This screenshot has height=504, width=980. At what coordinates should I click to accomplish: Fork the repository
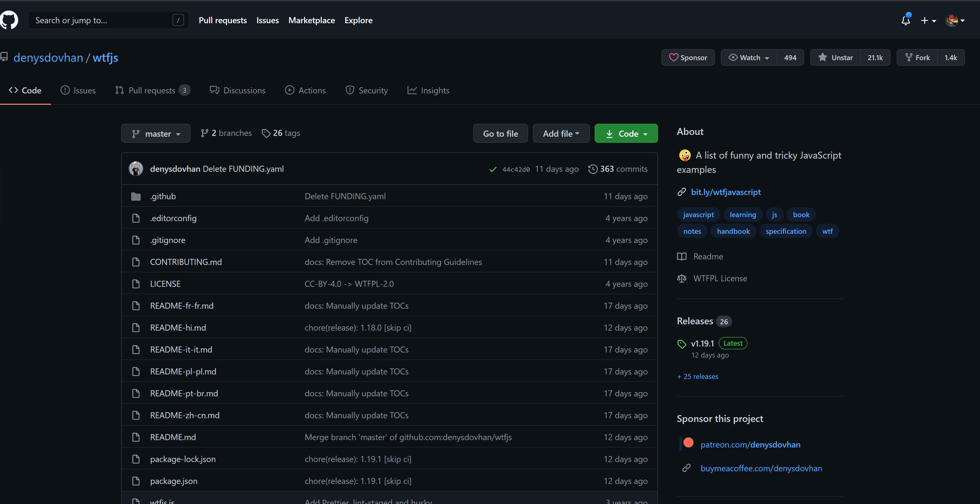tap(917, 58)
